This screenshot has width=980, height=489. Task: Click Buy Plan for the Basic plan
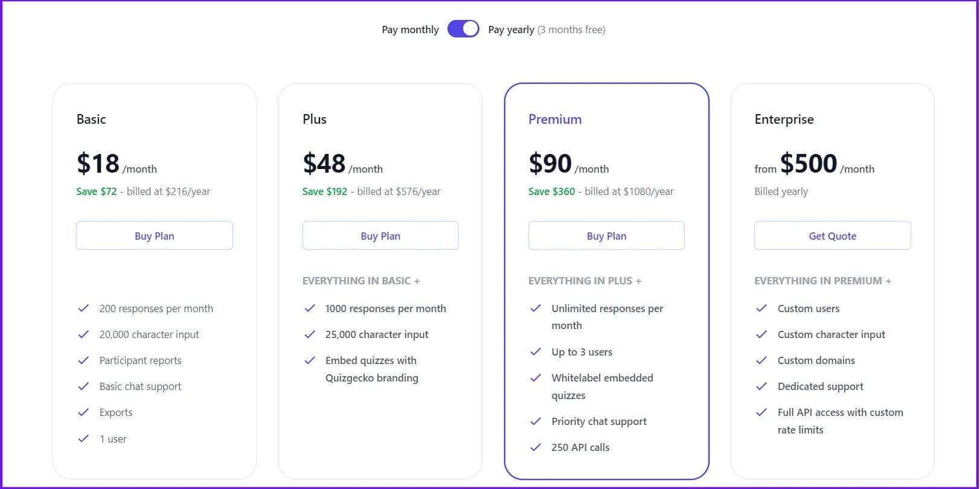pyautogui.click(x=155, y=235)
